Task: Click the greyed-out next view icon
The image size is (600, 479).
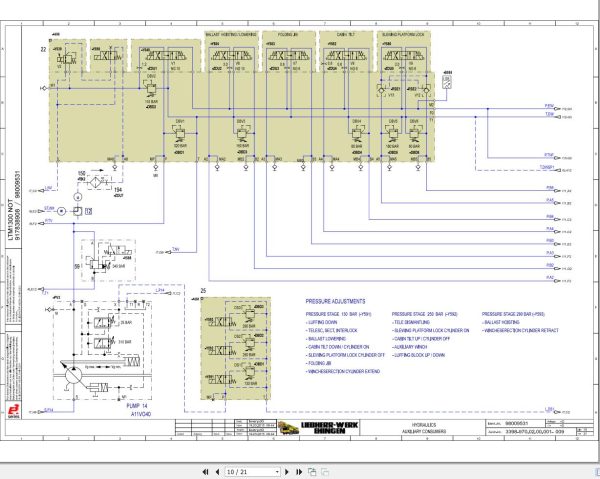Action: click(x=325, y=472)
